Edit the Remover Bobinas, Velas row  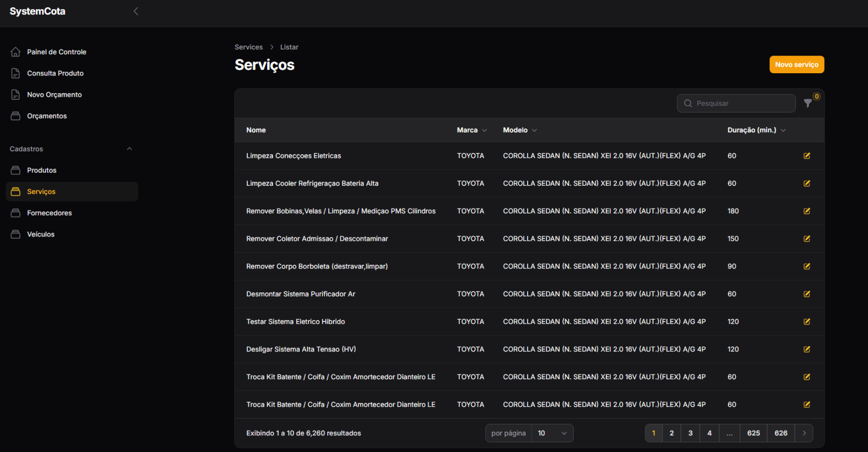(807, 211)
